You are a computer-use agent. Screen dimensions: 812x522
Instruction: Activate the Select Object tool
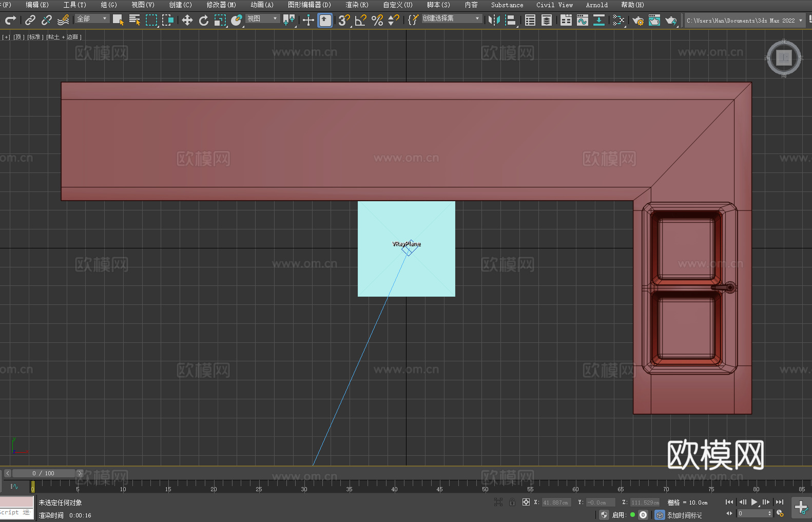(118, 20)
